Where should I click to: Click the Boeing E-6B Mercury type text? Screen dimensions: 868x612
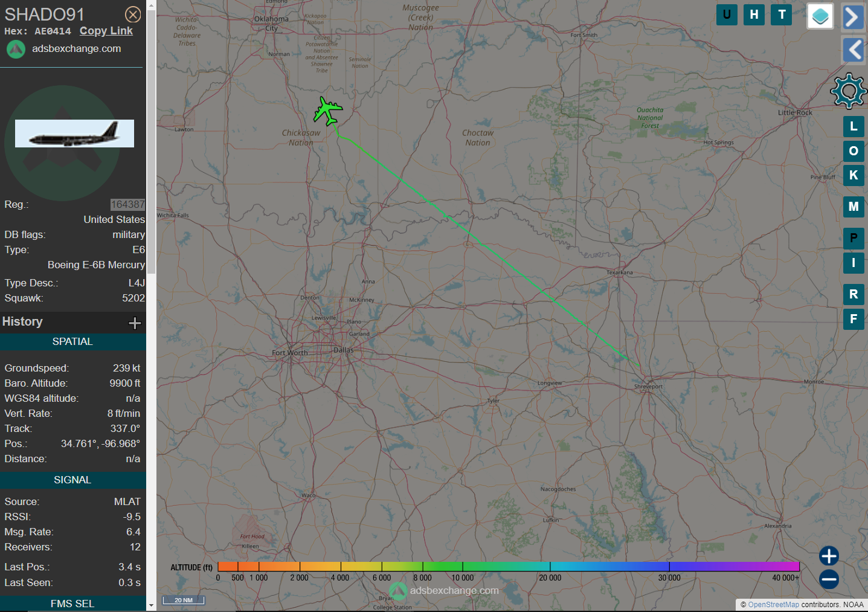97,265
